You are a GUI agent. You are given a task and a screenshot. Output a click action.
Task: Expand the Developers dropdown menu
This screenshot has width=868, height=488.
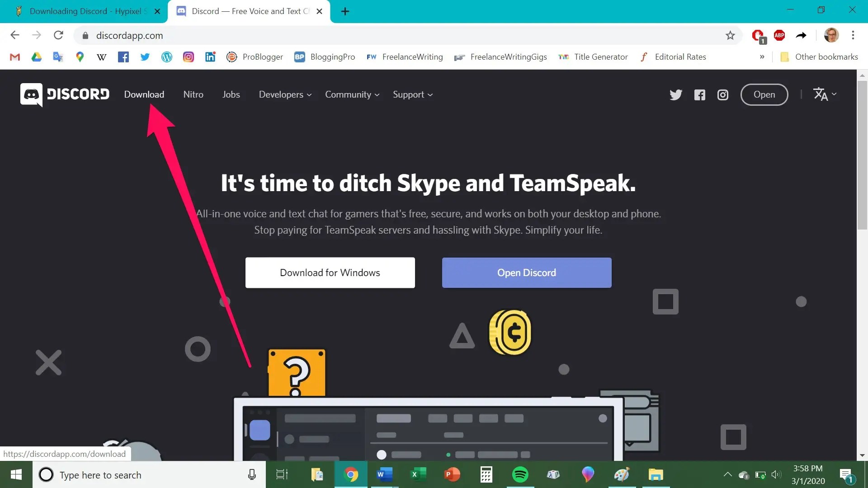(285, 94)
